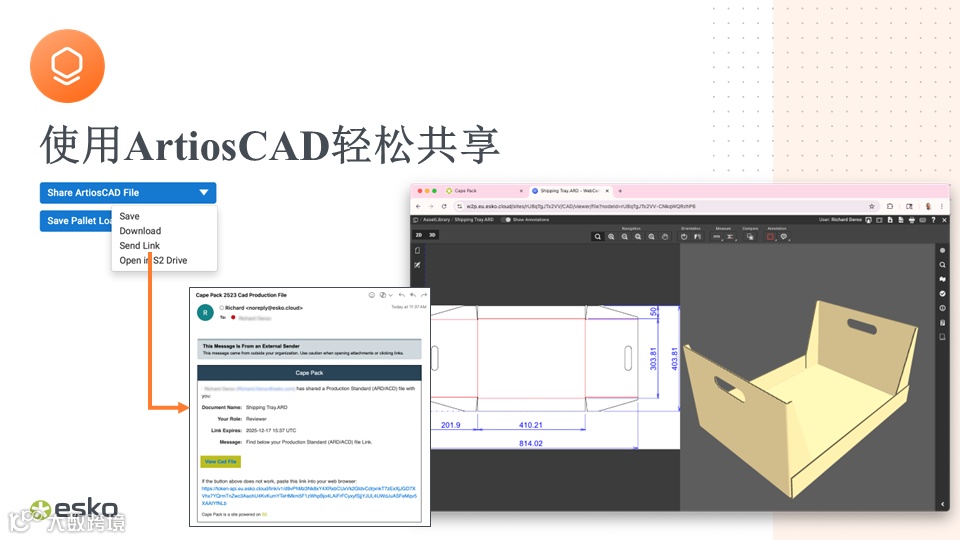960x540 pixels.
Task: Click the clipboard icon in right sidebar
Action: [942, 323]
